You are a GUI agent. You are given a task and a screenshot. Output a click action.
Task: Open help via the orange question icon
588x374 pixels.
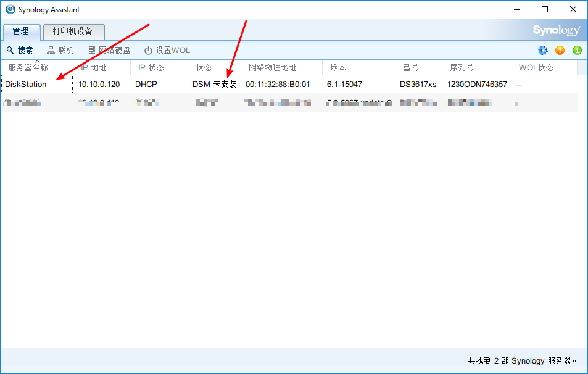(560, 50)
